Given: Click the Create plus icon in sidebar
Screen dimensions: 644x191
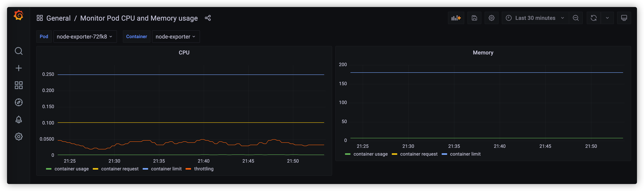Looking at the screenshot, I should pos(19,68).
